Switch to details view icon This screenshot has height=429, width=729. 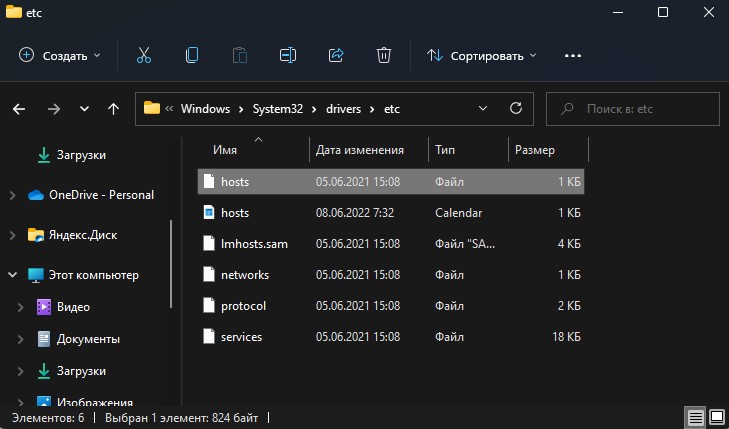click(x=696, y=417)
